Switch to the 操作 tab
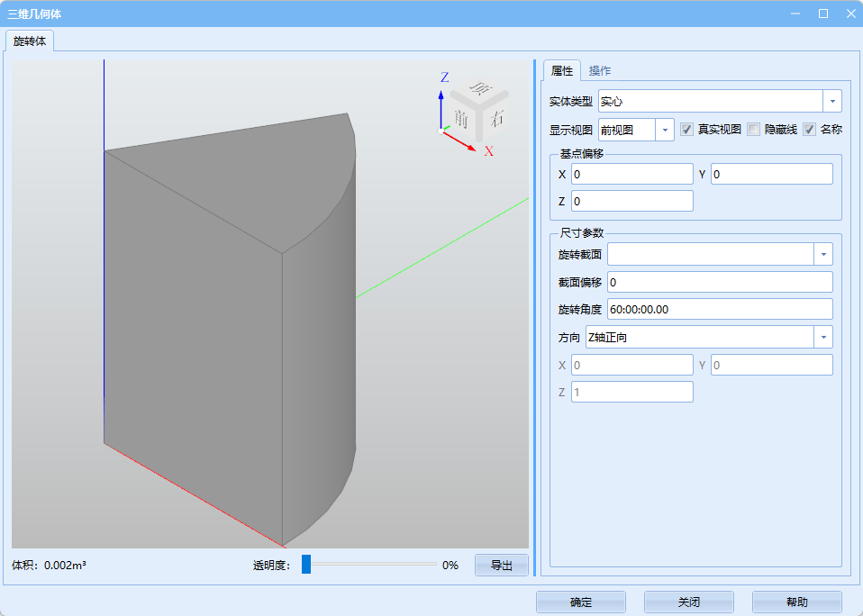The height and width of the screenshot is (616, 863). [600, 70]
